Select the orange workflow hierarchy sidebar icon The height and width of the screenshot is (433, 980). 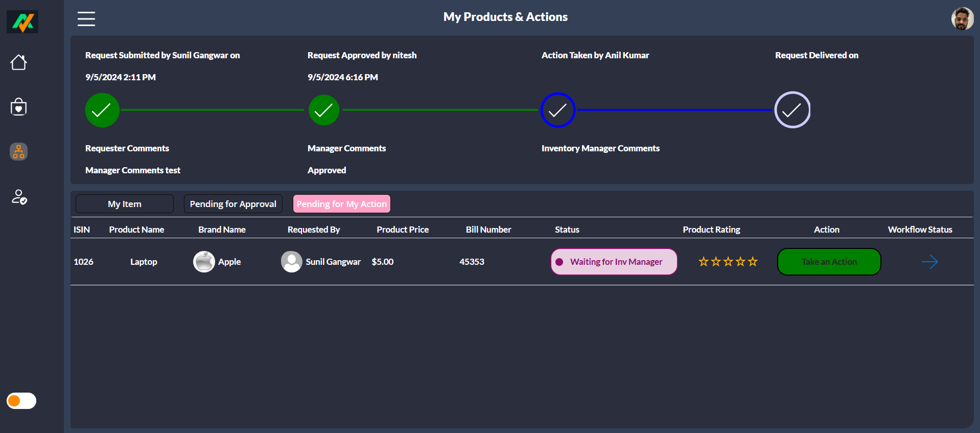[19, 152]
